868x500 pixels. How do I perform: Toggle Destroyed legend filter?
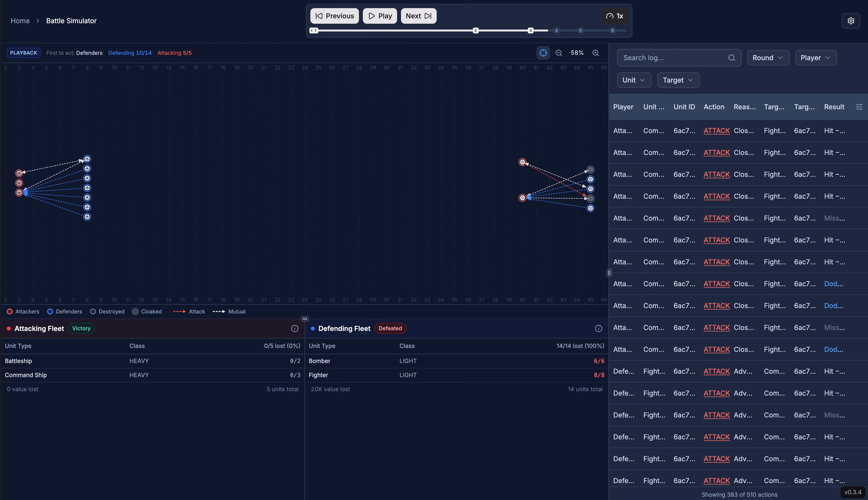107,312
